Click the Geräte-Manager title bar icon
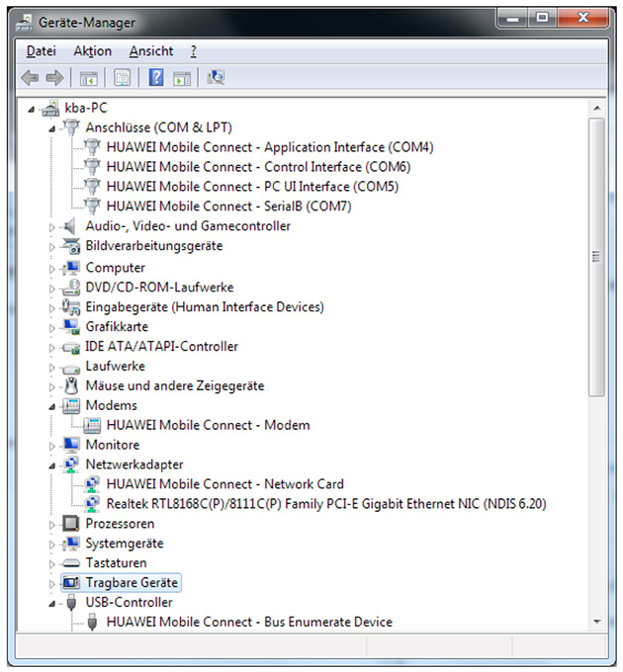Screen dimensions: 623x672 [x=25, y=23]
